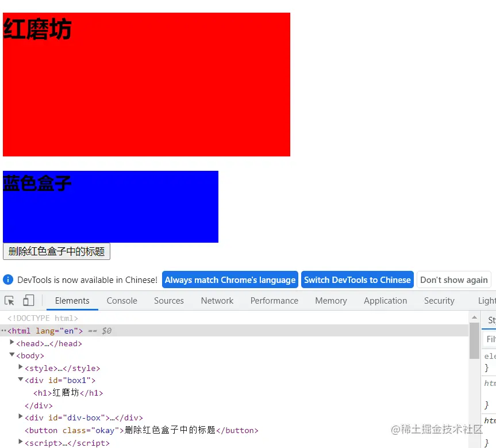Screen dimensions: 496x448
Task: Open the Sources tab
Action: (169, 301)
